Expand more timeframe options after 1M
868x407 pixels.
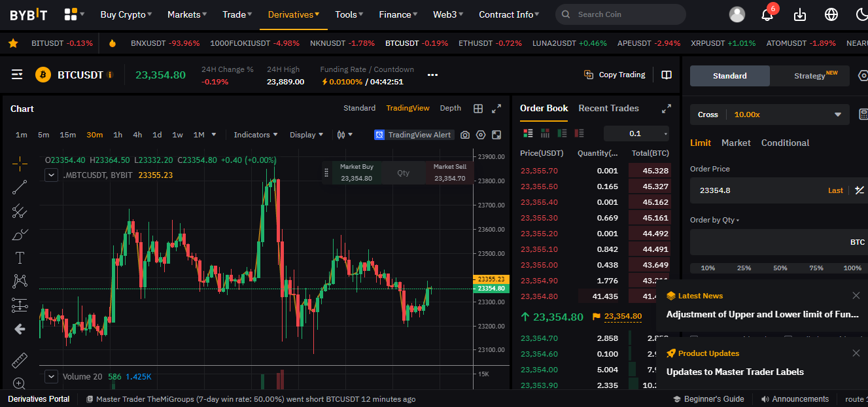tap(213, 135)
